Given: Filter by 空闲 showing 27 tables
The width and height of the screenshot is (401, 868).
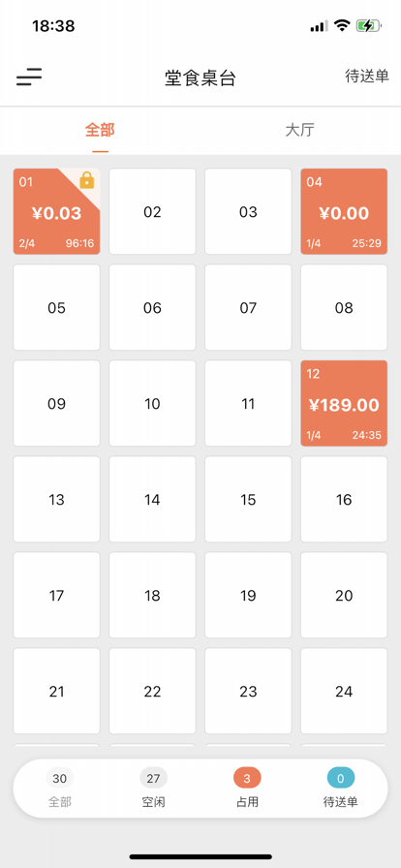Looking at the screenshot, I should pyautogui.click(x=153, y=788).
